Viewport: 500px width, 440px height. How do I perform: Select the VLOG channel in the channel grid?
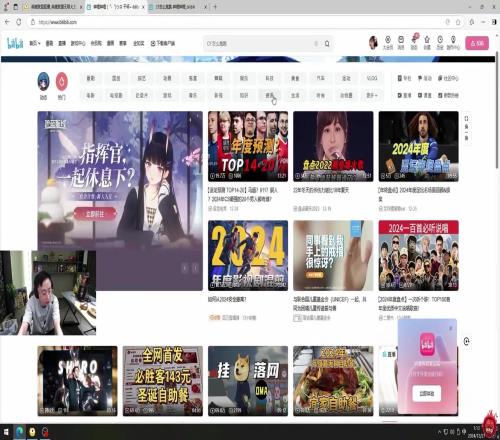point(372,78)
